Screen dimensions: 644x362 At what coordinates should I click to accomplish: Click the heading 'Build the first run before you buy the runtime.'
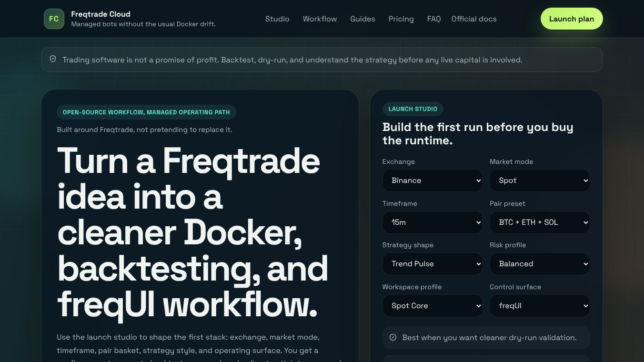tap(478, 134)
